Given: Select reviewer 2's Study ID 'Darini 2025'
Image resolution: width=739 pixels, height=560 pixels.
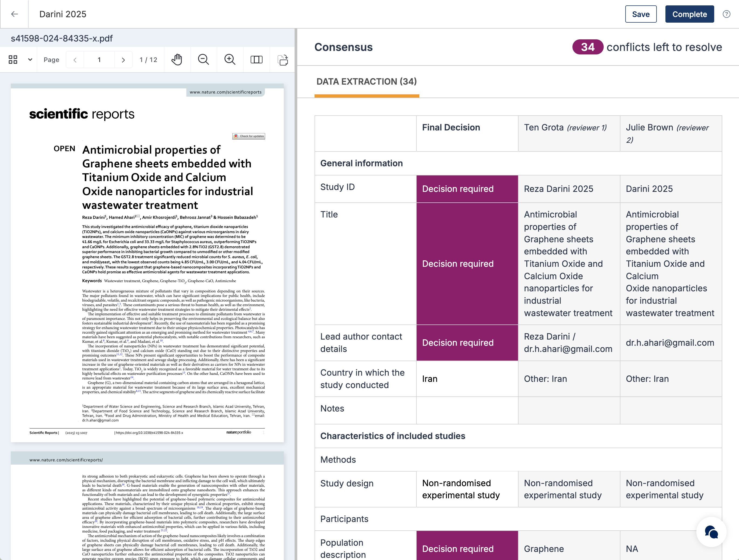Looking at the screenshot, I should (671, 189).
